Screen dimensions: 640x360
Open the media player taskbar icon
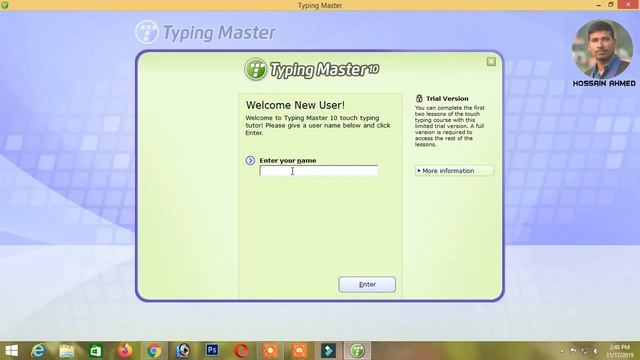tap(183, 351)
